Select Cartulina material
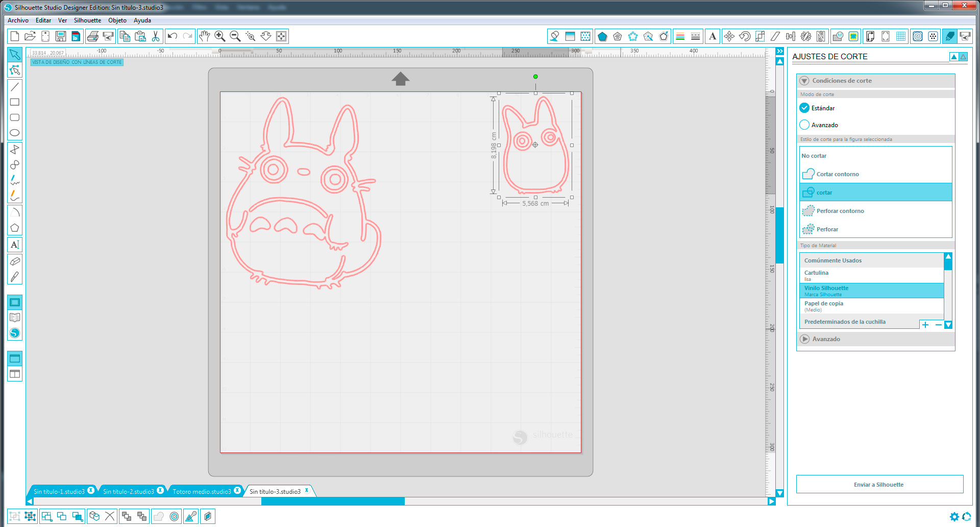Viewport: 980px width, 527px height. (871, 275)
